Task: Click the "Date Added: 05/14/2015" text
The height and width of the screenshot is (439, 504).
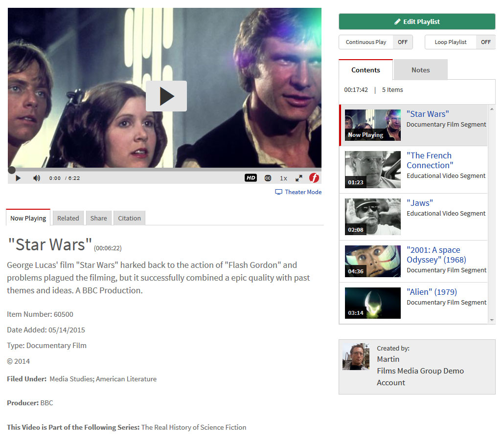Action: tap(46, 330)
